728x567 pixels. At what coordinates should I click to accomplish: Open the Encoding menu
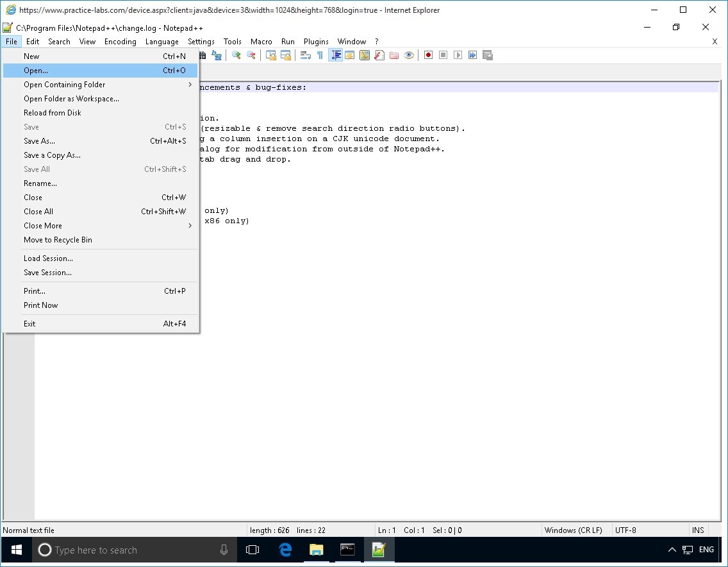120,42
